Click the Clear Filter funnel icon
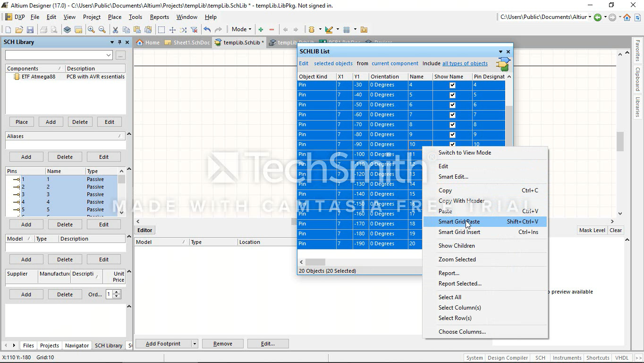The height and width of the screenshot is (363, 644). 194,30
